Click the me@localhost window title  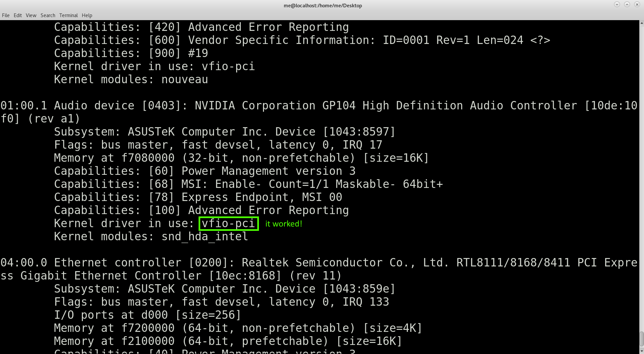coord(322,5)
